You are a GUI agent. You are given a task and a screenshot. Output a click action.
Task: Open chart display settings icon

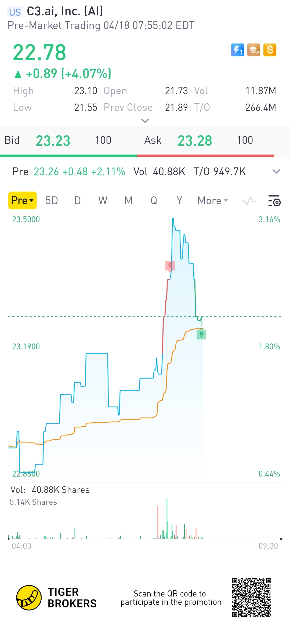(274, 201)
